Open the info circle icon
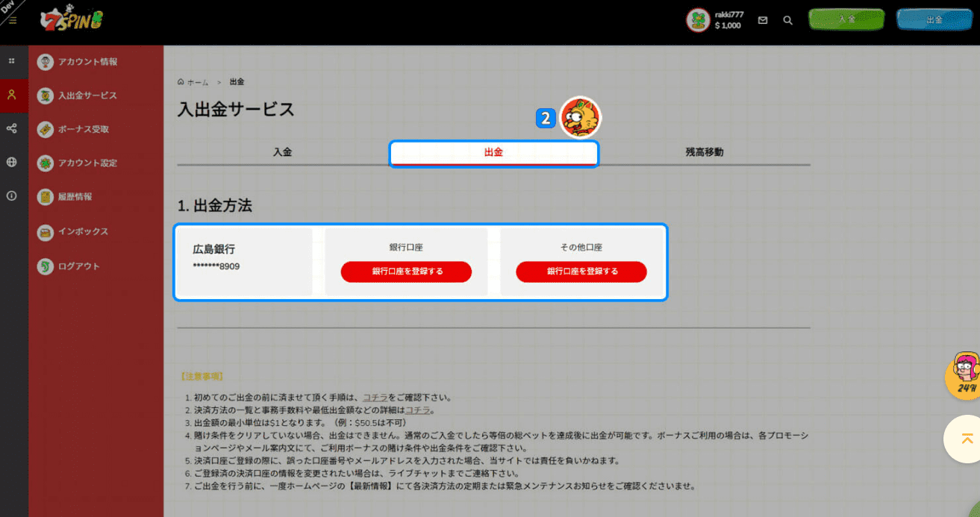The width and height of the screenshot is (980, 517). [x=12, y=195]
